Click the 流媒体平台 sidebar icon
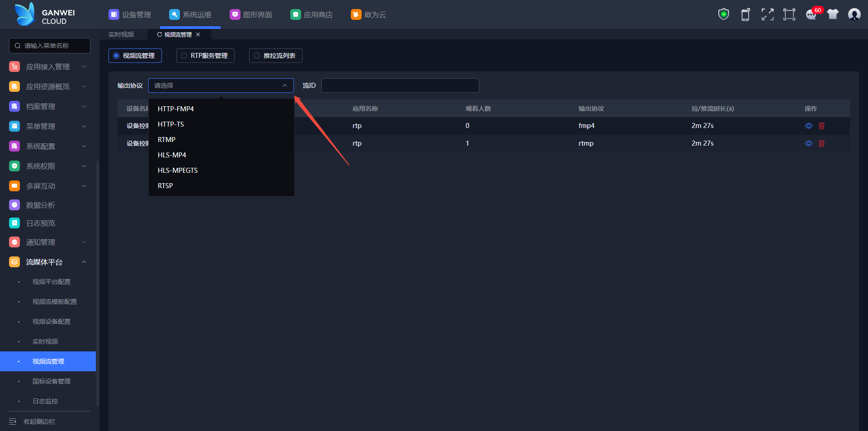 point(14,262)
